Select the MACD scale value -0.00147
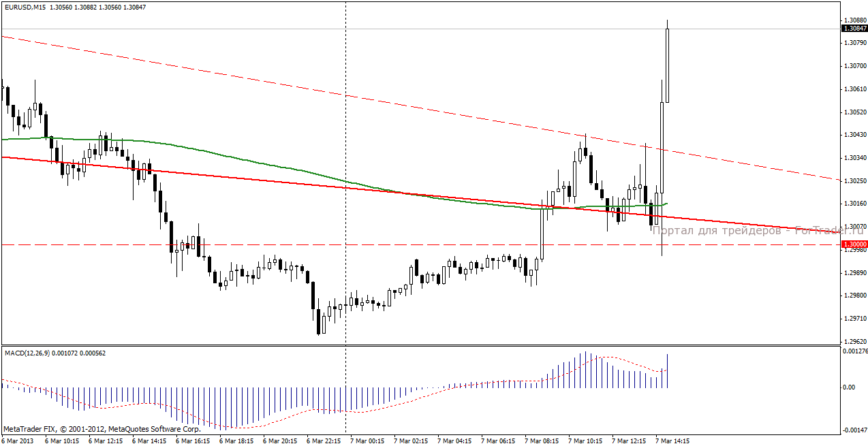This screenshot has height=446, width=868. 854,430
